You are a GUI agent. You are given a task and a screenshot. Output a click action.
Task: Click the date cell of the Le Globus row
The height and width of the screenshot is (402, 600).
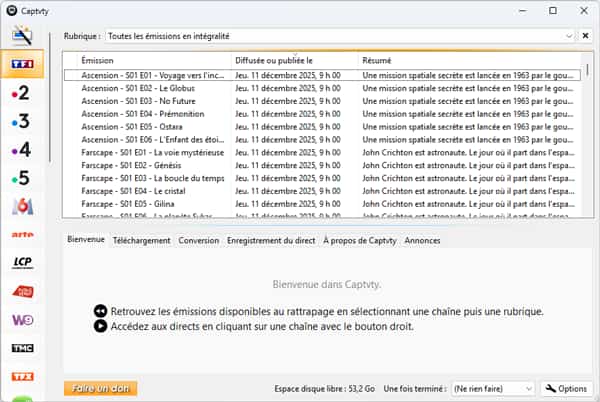coord(288,88)
